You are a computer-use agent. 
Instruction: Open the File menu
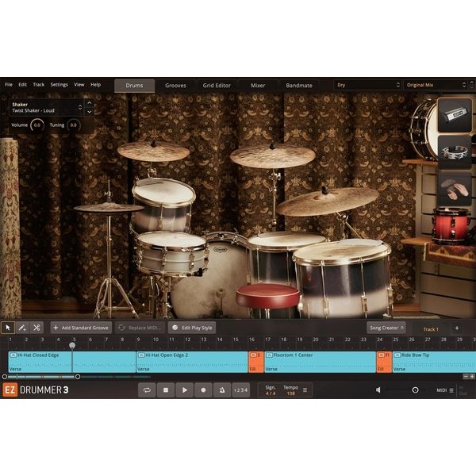point(9,85)
